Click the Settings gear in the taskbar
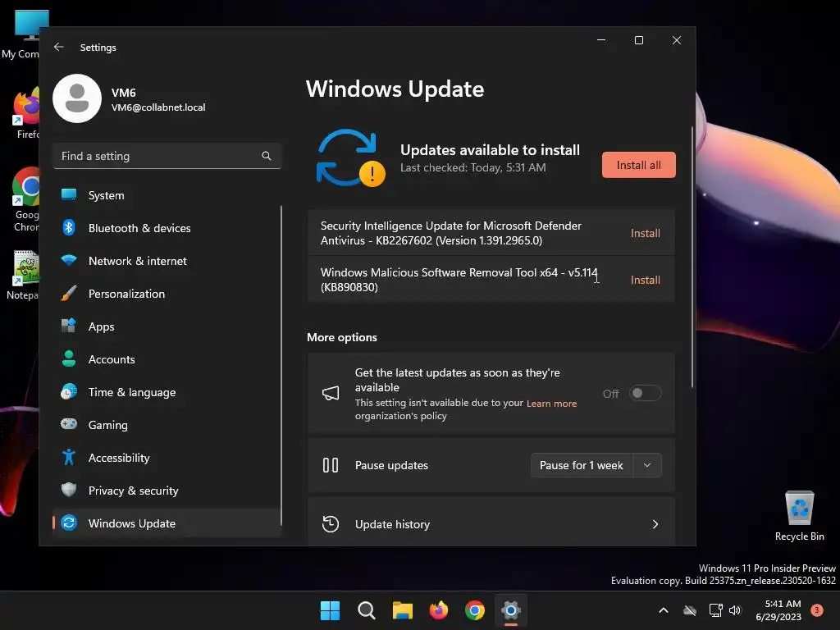This screenshot has height=630, width=840. [x=511, y=610]
